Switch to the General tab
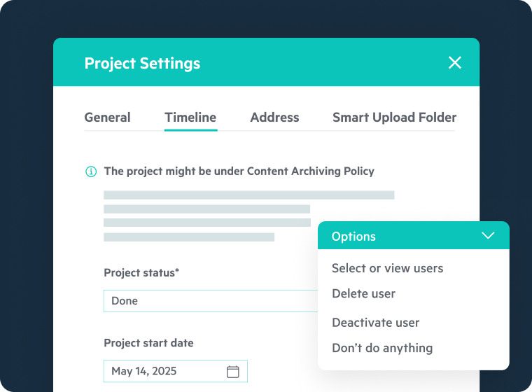 click(107, 118)
